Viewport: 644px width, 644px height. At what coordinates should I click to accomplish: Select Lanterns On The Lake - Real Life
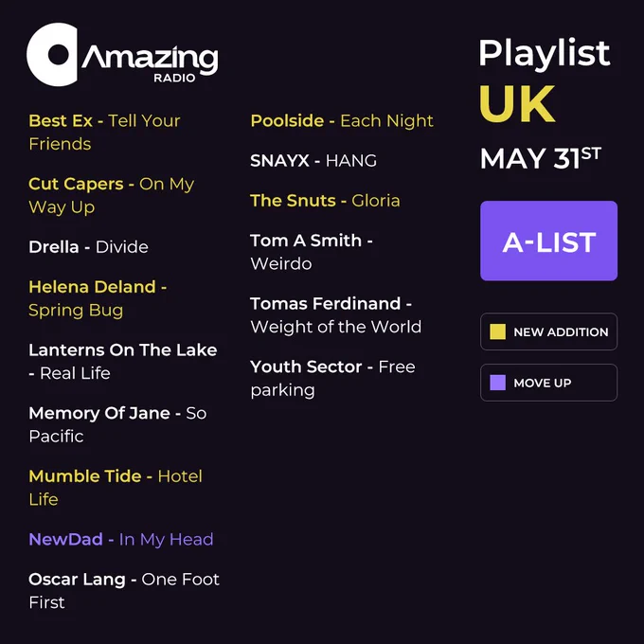[x=123, y=362]
